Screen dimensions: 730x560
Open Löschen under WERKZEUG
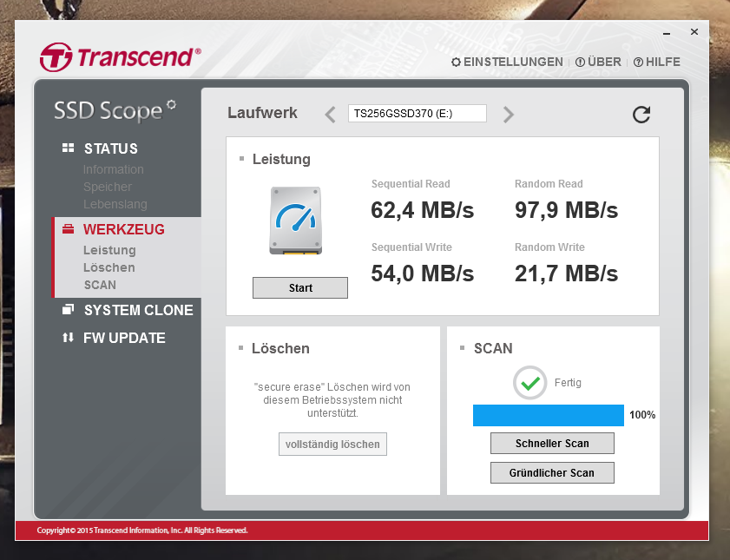point(109,267)
